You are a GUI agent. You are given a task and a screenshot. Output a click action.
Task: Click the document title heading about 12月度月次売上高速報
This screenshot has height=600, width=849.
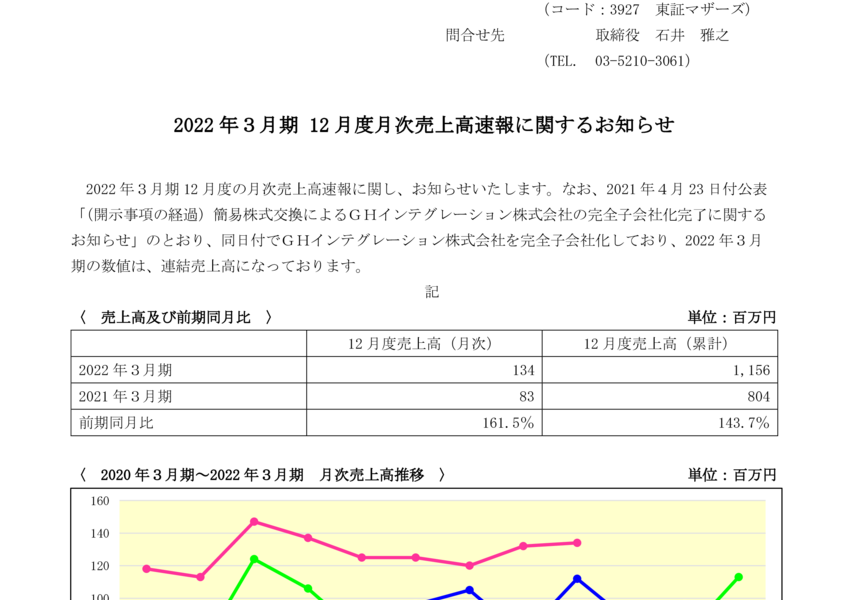point(424,125)
